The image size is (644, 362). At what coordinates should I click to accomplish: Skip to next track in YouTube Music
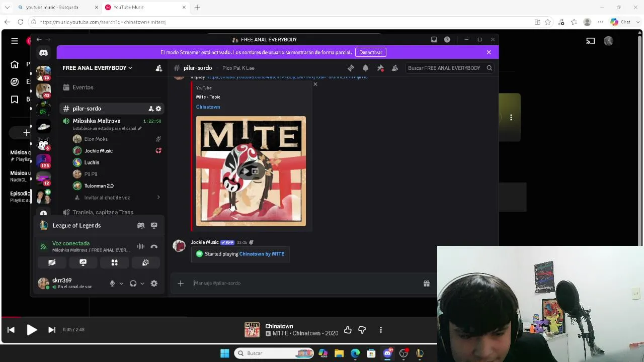tap(52, 330)
